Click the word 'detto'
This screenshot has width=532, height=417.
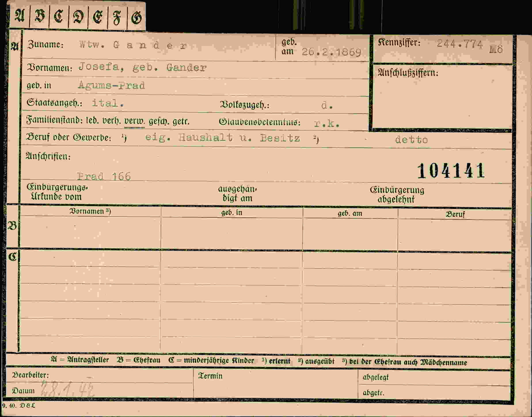[x=412, y=140]
